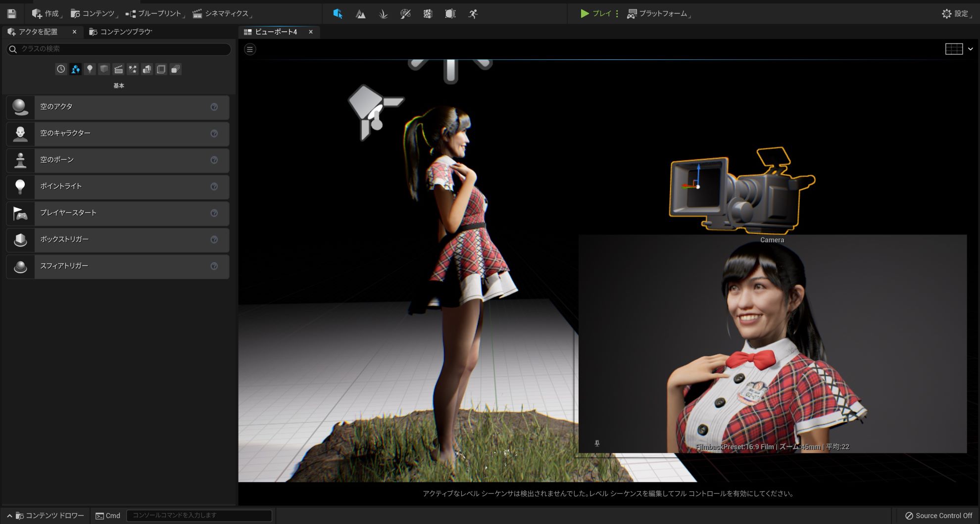Pin the camera preview window
Screen dimensions: 980x524
coord(597,443)
